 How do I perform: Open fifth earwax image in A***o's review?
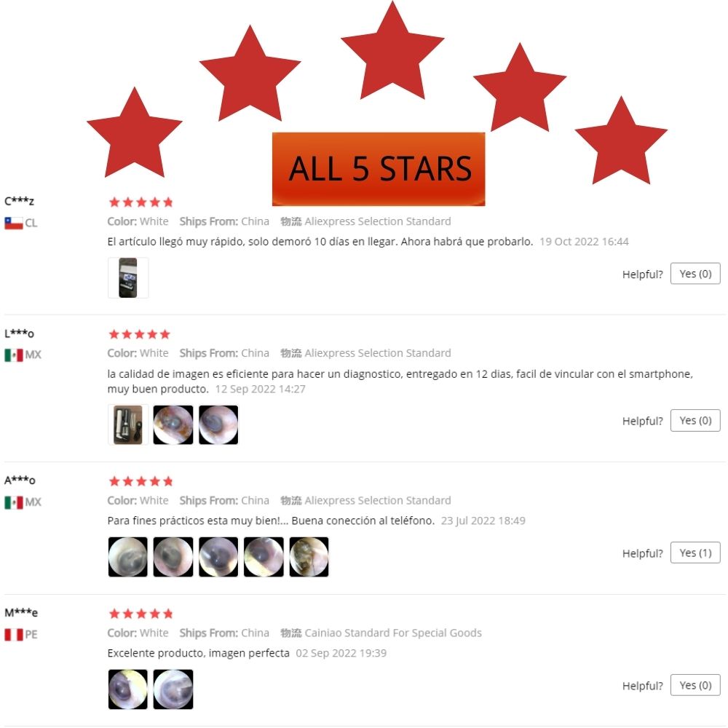click(309, 557)
